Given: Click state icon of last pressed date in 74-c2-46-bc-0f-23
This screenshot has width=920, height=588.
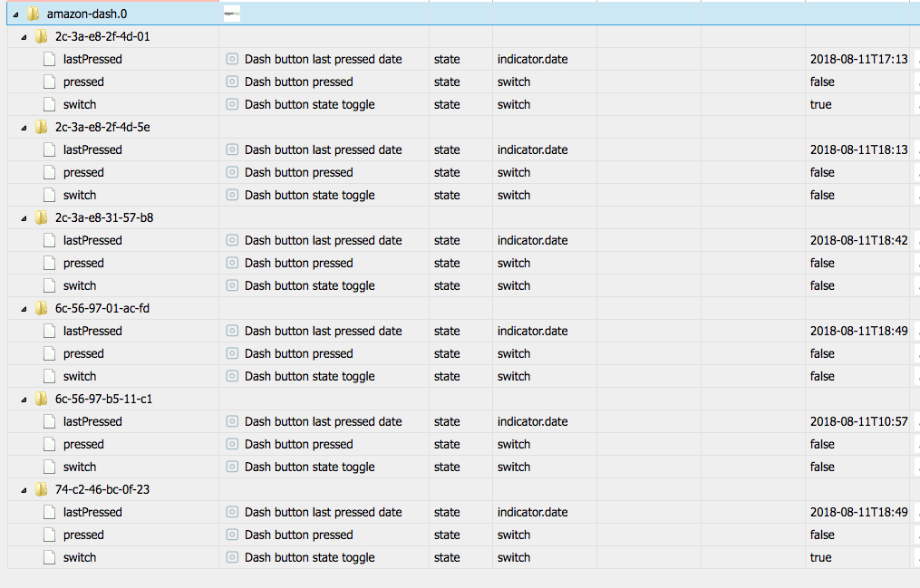Looking at the screenshot, I should (x=232, y=512).
